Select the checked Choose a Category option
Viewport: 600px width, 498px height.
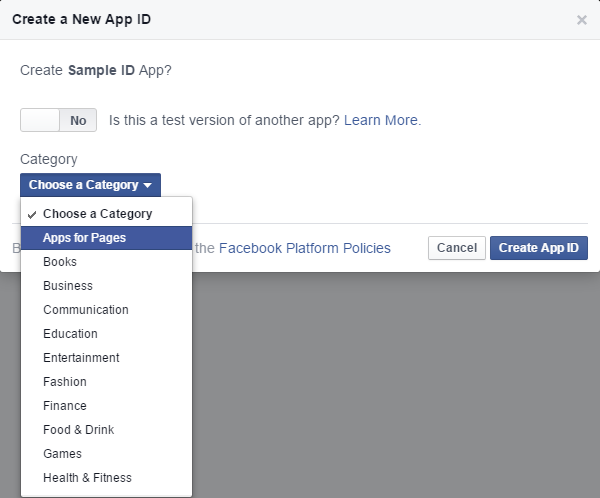(106, 214)
